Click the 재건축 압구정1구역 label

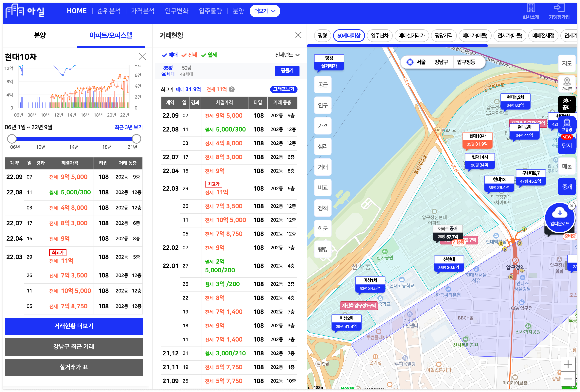point(359,305)
